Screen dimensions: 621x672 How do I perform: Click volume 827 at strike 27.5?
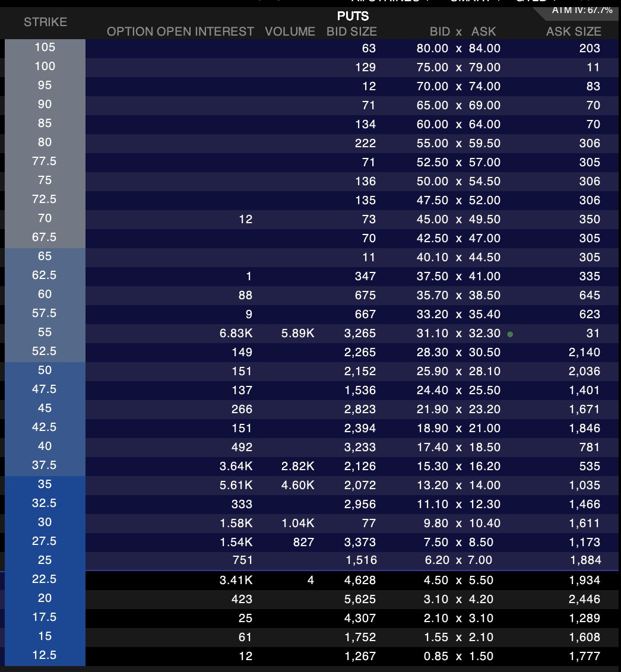(x=303, y=542)
